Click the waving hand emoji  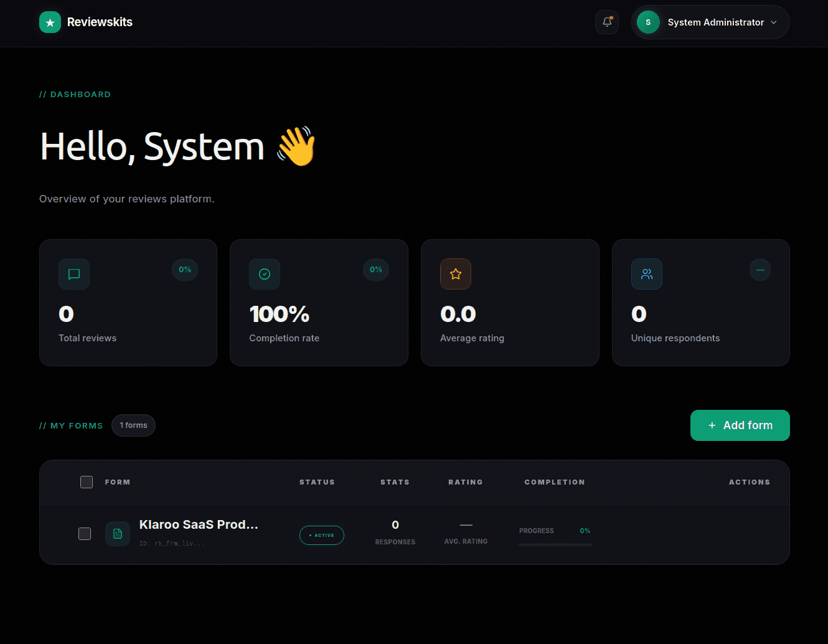click(x=296, y=147)
